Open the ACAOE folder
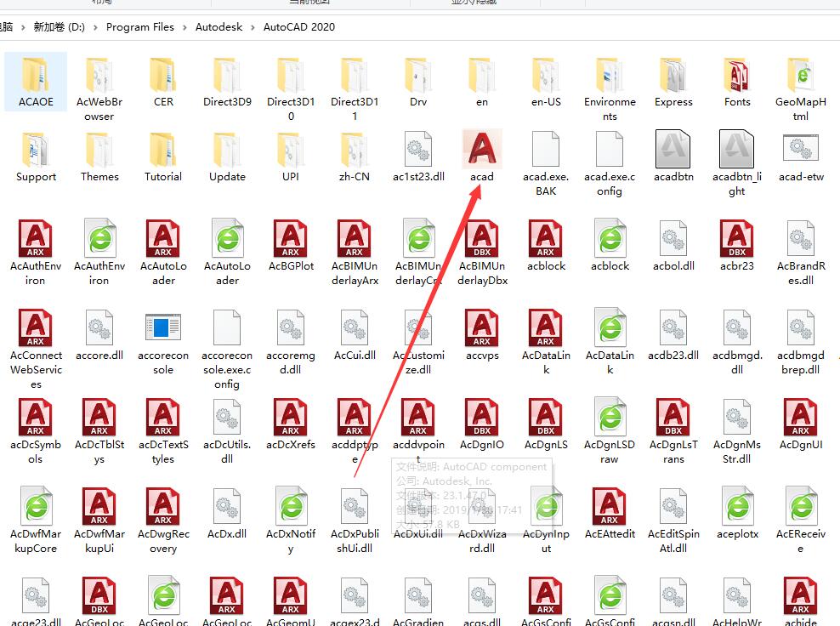Viewport: 840px width, 626px height. pyautogui.click(x=36, y=82)
